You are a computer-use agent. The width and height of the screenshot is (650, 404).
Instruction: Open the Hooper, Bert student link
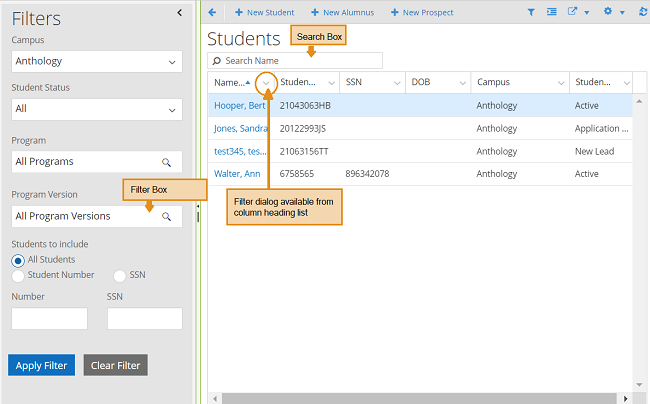click(240, 105)
